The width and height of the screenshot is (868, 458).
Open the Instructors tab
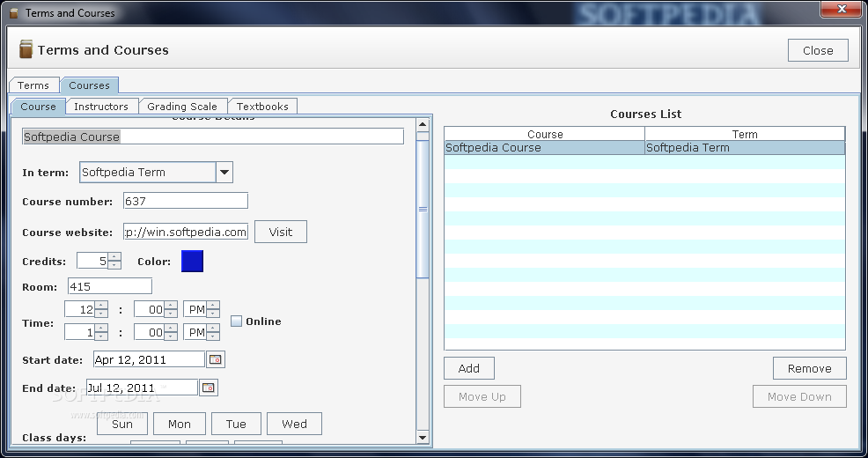click(101, 107)
